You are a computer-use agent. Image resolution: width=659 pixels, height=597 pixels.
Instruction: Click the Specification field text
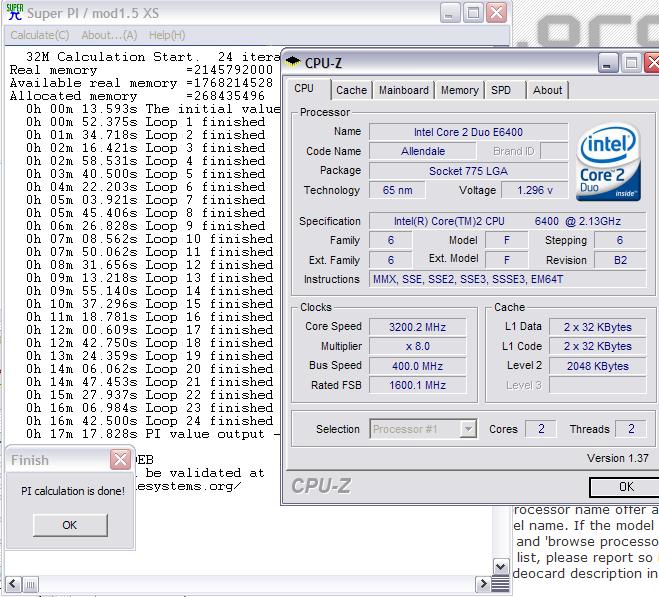point(507,221)
